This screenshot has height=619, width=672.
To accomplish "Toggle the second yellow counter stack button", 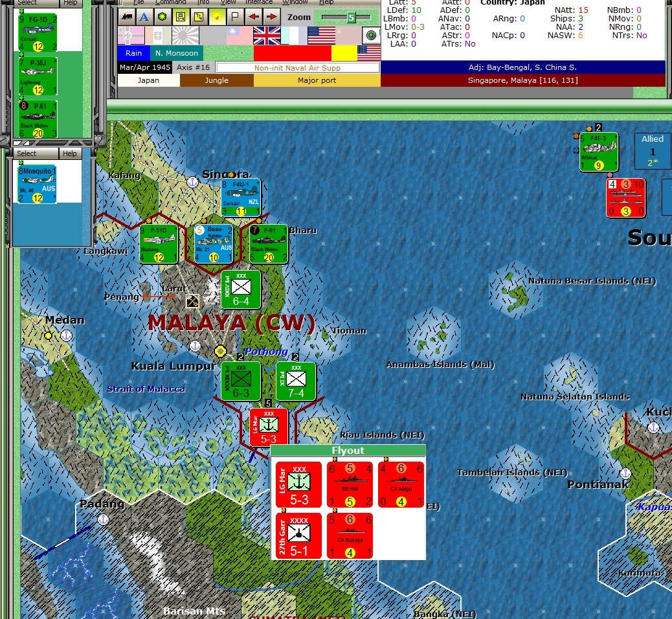I will 199,17.
